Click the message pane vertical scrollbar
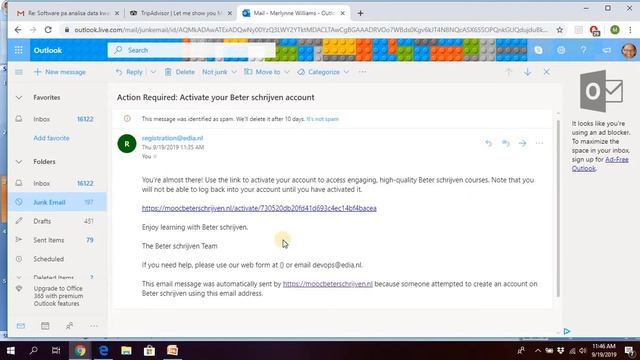 click(x=558, y=208)
